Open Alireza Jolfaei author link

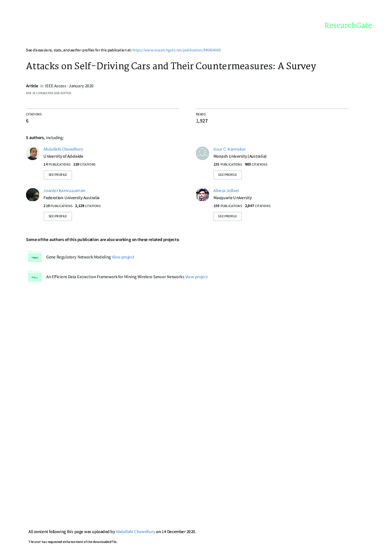tap(226, 190)
